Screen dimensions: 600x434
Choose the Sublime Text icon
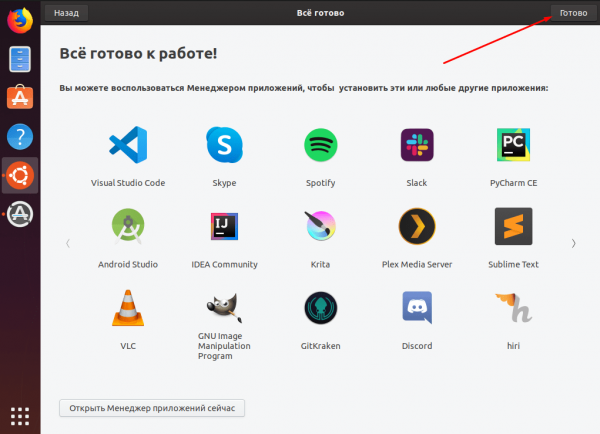[x=514, y=226]
